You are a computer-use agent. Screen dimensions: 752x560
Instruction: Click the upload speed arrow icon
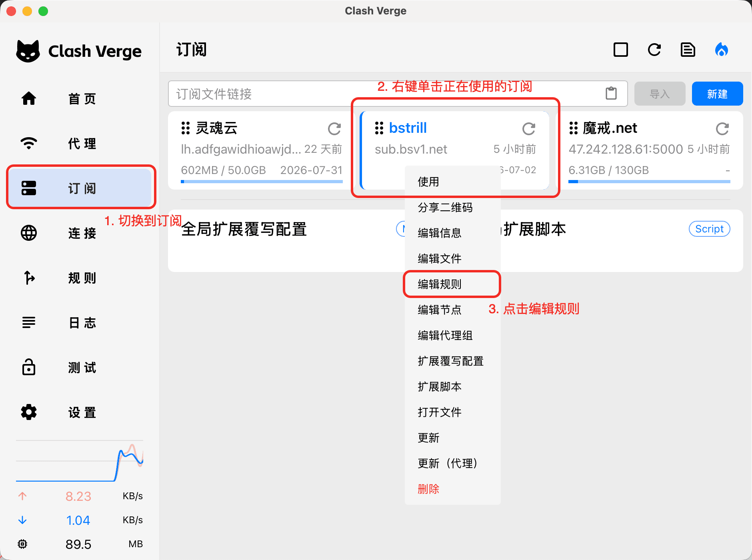tap(22, 496)
